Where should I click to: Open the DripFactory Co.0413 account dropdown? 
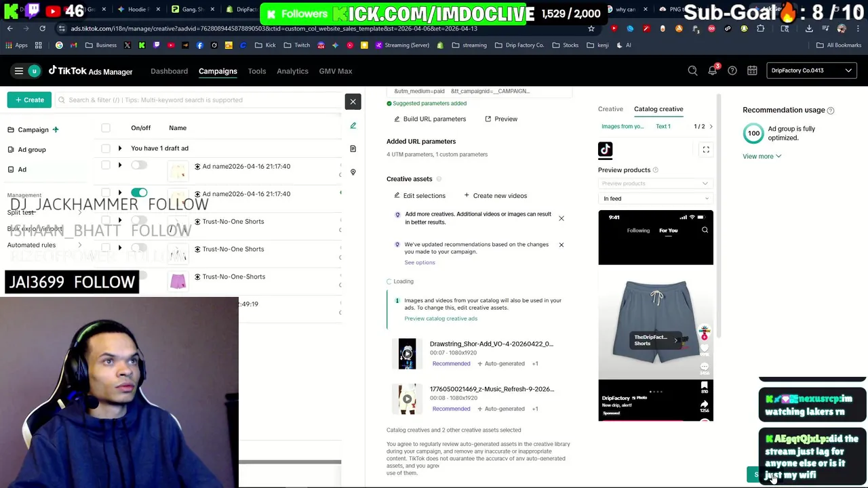point(811,70)
